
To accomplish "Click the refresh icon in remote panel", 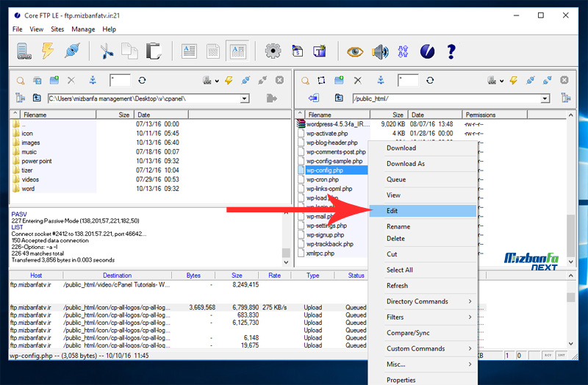I will click(x=430, y=80).
